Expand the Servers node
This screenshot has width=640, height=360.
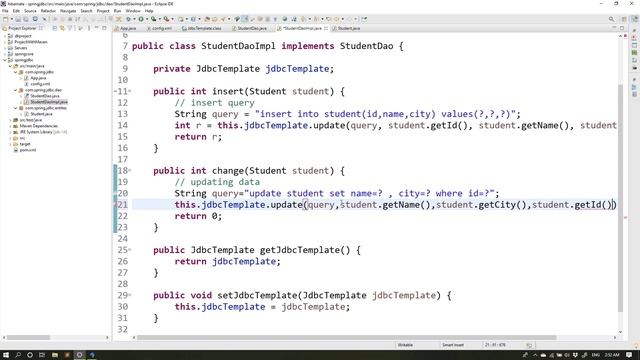(x=5, y=48)
